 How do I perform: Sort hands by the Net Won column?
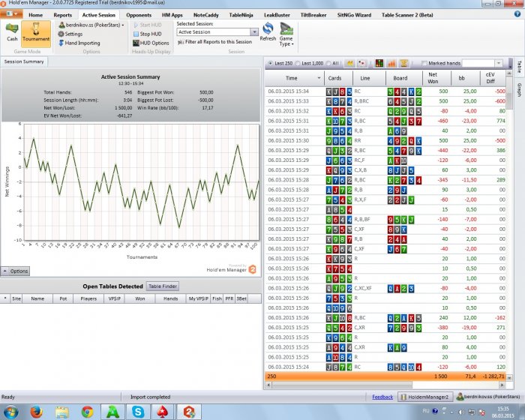coord(433,78)
